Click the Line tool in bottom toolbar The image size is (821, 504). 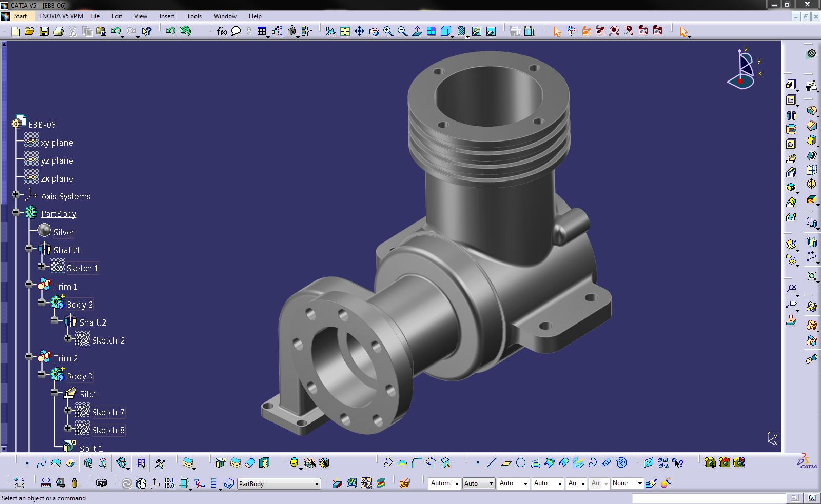pyautogui.click(x=492, y=463)
